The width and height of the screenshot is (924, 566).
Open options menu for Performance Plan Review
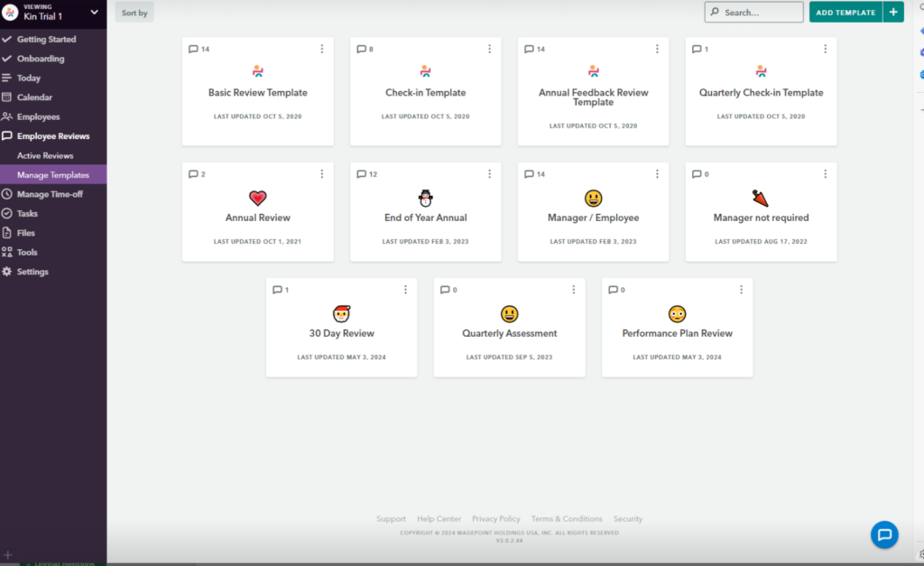[x=741, y=290]
